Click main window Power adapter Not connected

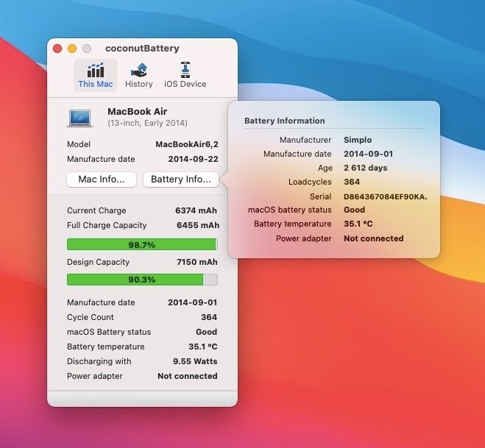tap(188, 376)
